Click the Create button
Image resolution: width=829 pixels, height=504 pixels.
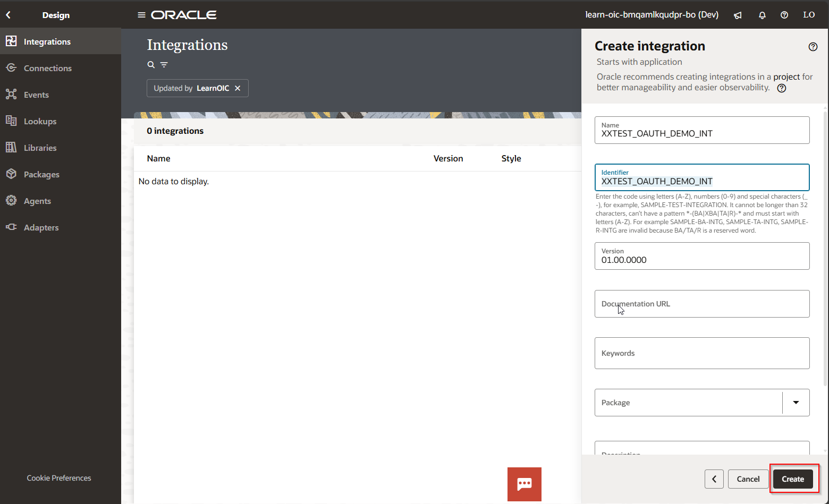click(792, 479)
